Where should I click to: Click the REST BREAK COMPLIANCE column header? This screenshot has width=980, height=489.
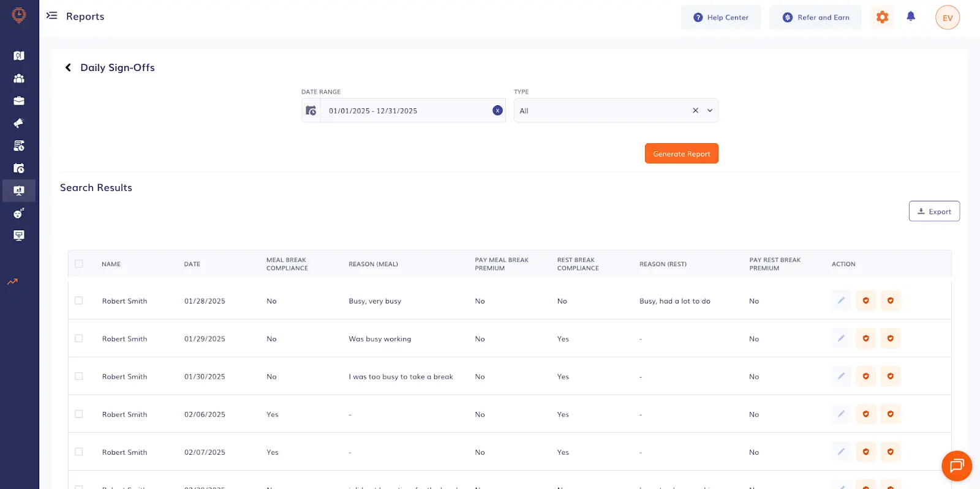point(578,264)
